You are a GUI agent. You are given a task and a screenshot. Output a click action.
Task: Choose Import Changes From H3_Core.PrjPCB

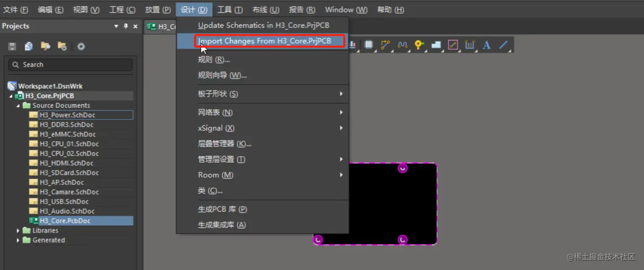[269, 41]
